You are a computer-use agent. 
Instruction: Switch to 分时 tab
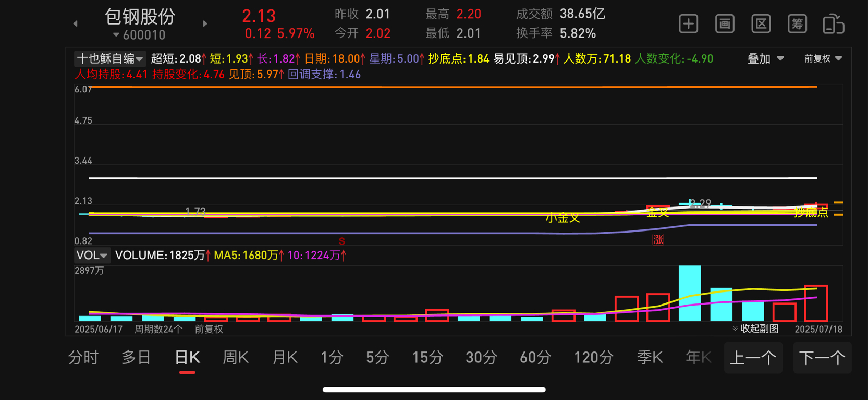83,358
